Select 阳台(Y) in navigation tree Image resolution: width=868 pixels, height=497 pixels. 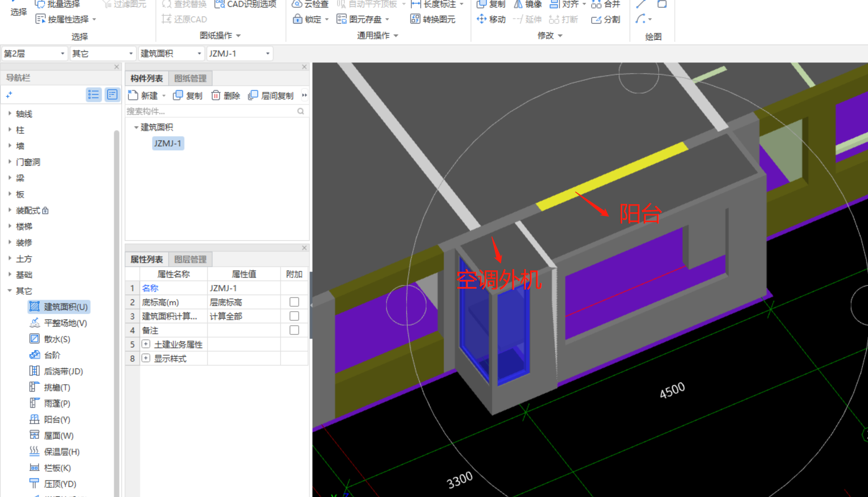(x=50, y=420)
